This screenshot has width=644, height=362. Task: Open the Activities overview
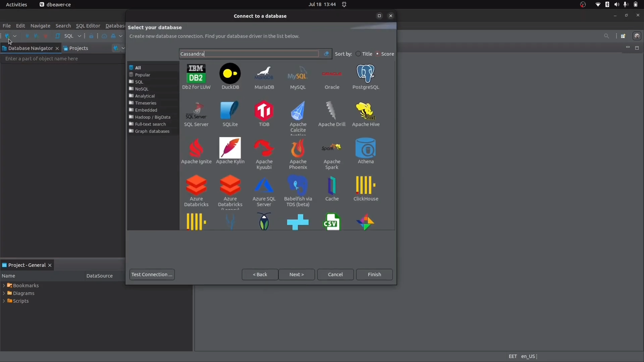[17, 4]
